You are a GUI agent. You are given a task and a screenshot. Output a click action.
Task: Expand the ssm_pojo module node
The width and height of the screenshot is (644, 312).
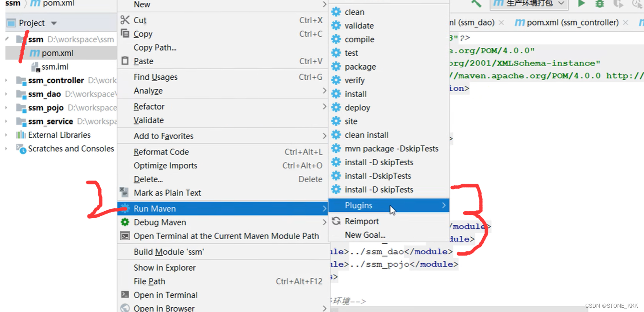click(x=6, y=108)
